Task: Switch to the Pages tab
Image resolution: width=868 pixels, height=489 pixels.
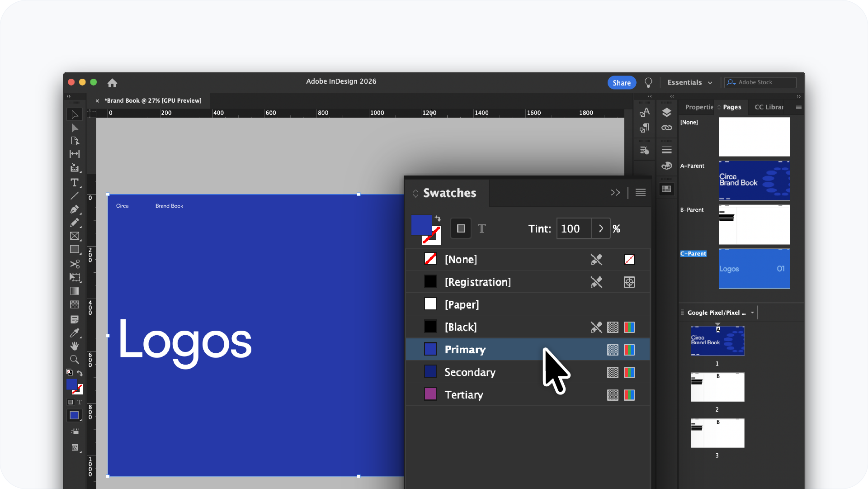Action: click(732, 107)
